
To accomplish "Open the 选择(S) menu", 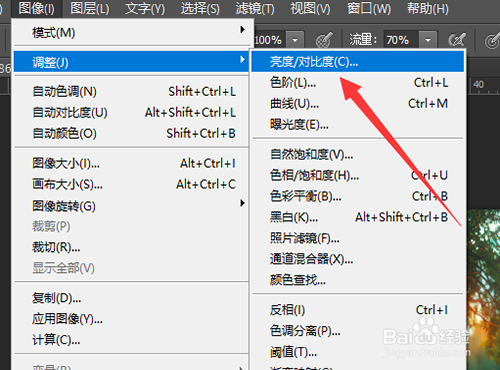I will pos(200,8).
